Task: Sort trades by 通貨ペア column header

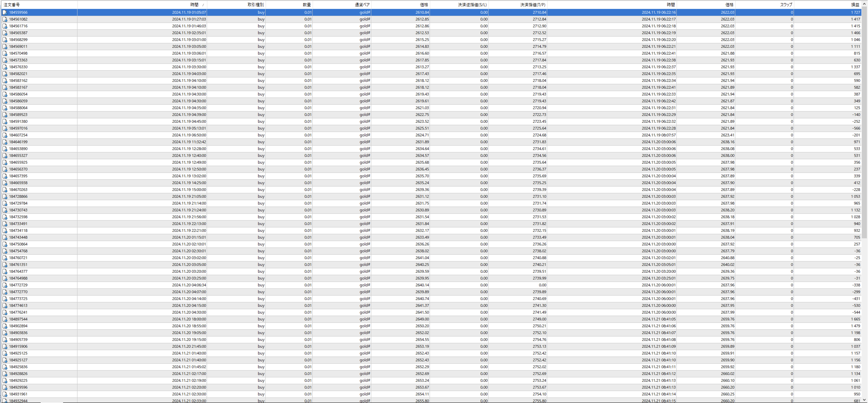Action: click(362, 5)
